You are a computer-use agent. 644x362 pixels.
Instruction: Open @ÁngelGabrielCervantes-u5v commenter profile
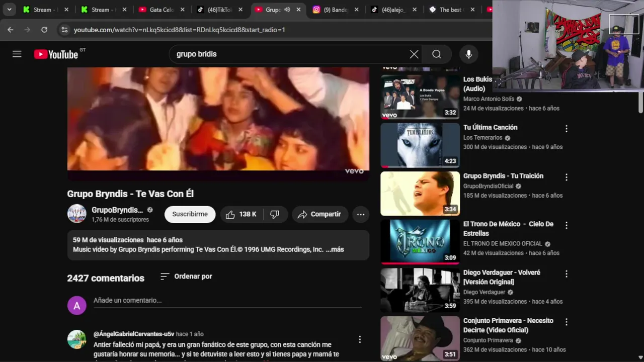coord(134,334)
